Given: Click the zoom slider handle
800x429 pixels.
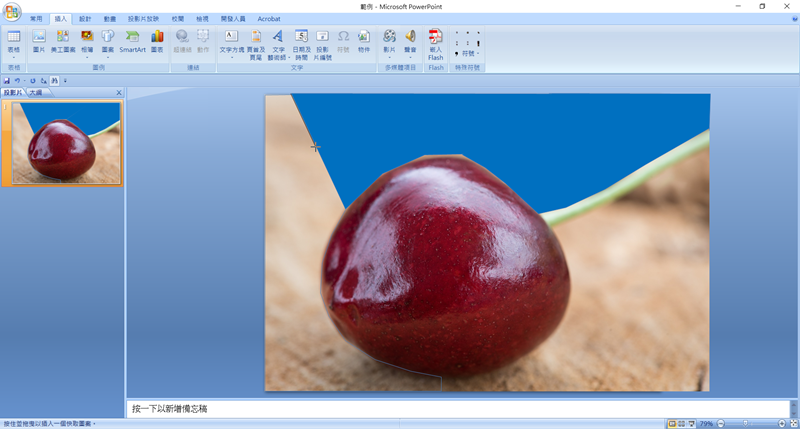Looking at the screenshot, I should coord(744,424).
